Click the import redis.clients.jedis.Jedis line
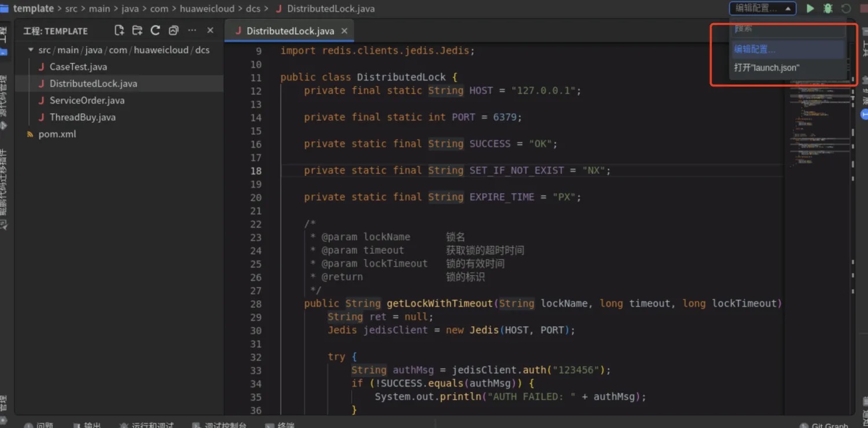 click(378, 51)
